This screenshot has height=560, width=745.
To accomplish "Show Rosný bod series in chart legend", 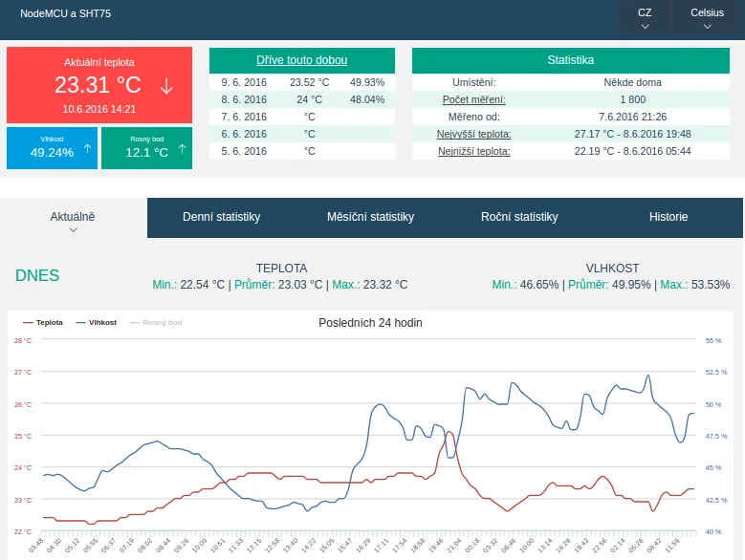I will click(x=156, y=323).
